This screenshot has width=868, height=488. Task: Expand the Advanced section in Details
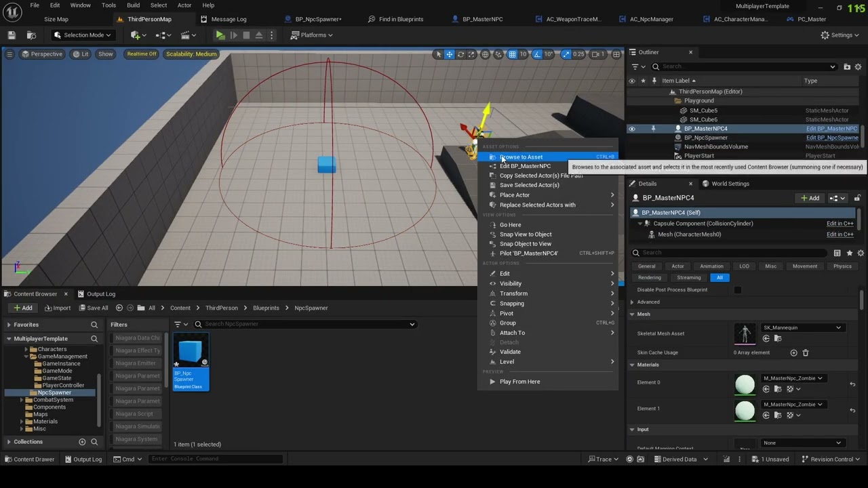pos(632,302)
